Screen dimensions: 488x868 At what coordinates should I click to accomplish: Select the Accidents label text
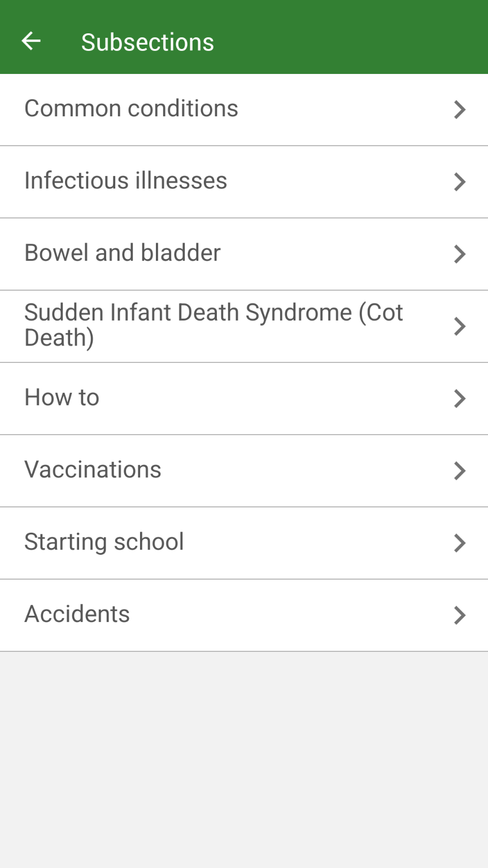pyautogui.click(x=77, y=614)
